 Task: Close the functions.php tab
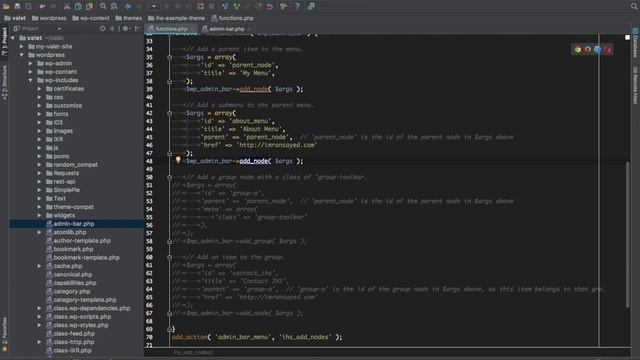click(x=192, y=29)
